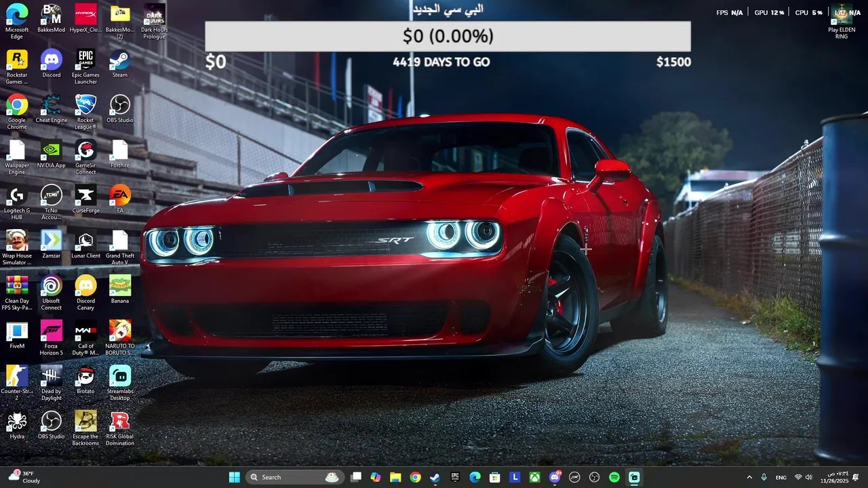Show hidden system tray icons
868x488 pixels.
pos(749,477)
